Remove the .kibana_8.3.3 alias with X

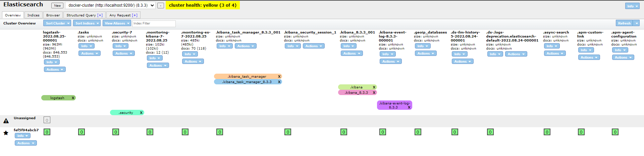click(x=374, y=93)
